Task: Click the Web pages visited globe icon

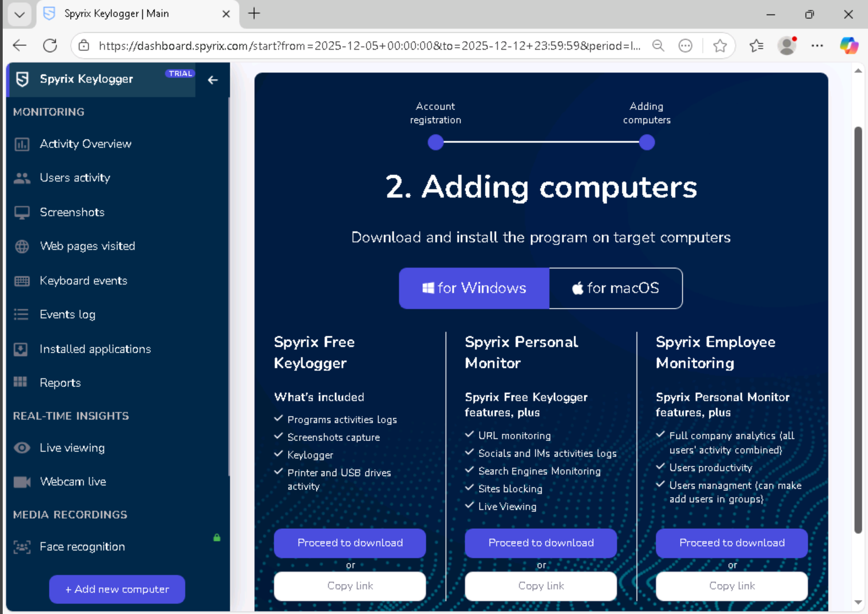Action: pos(22,247)
